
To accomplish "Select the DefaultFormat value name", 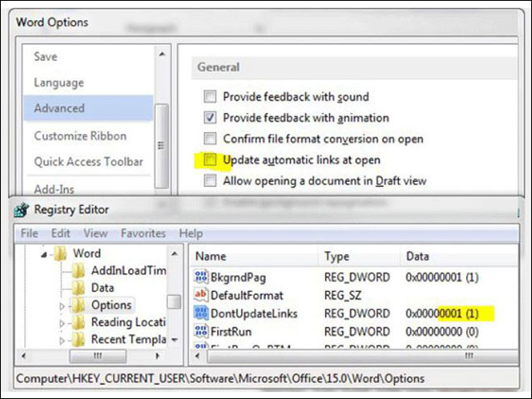I will coord(247,295).
